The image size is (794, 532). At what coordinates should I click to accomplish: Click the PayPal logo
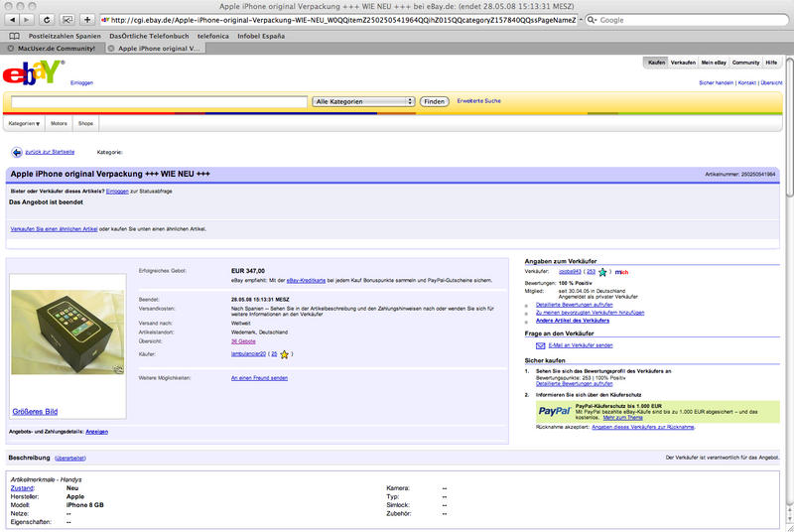pos(554,411)
